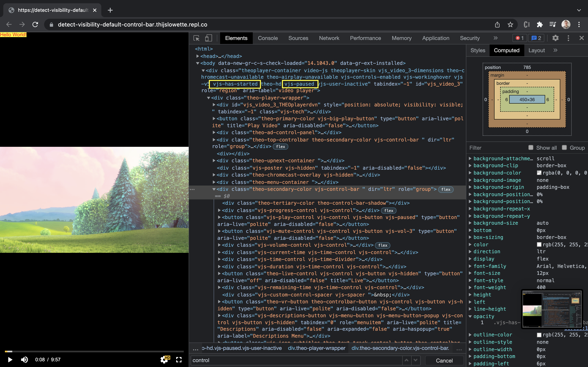Mute the video with the speaker icon

coord(24,359)
